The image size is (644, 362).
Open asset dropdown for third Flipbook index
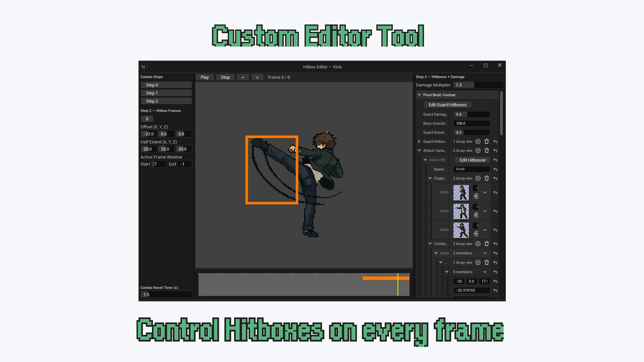point(485,230)
